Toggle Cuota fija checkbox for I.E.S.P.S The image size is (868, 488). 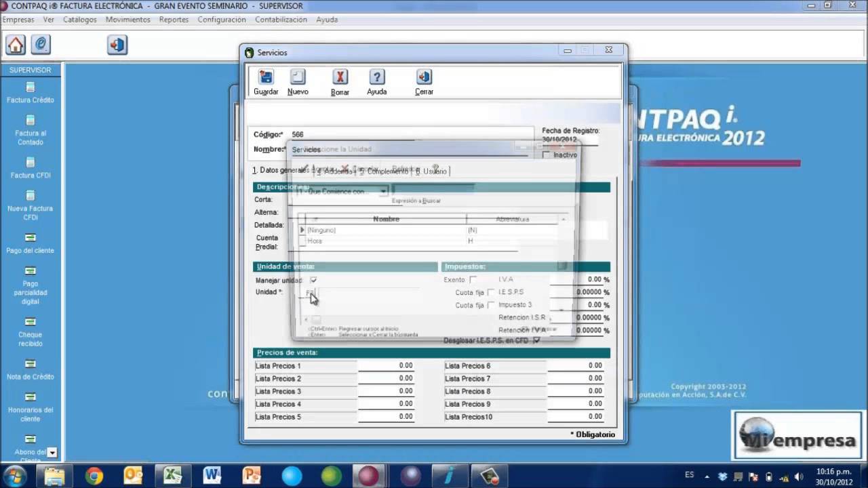coord(491,293)
